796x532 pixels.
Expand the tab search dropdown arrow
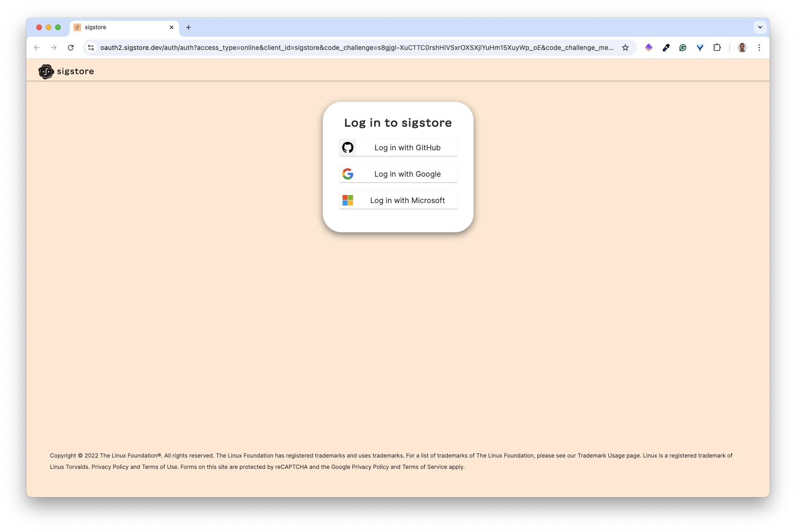[x=760, y=27]
